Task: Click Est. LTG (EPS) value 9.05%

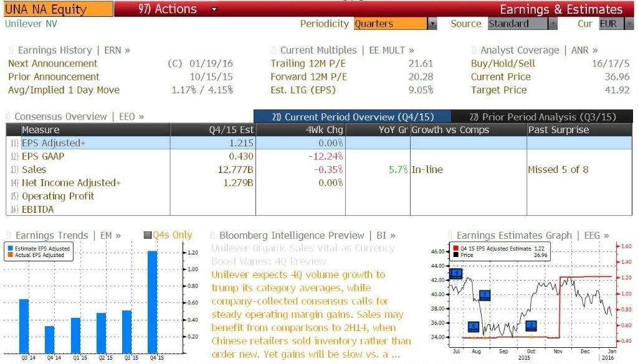Action: [x=421, y=90]
